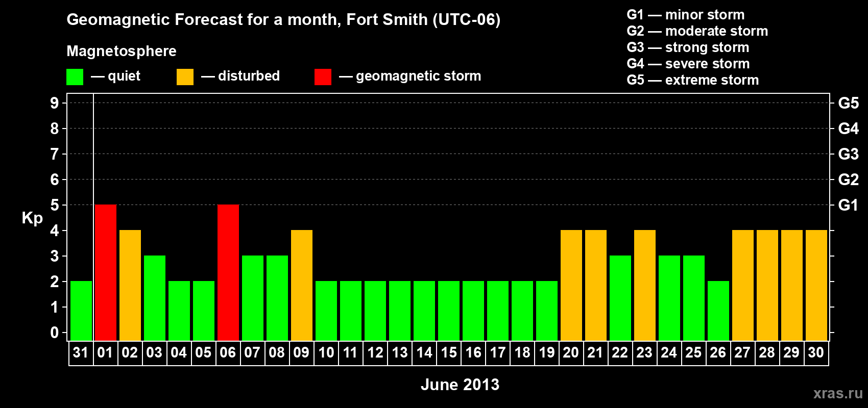Click the Geomagnetic Forecast chart title
This screenshot has width=868, height=408.
[x=283, y=20]
